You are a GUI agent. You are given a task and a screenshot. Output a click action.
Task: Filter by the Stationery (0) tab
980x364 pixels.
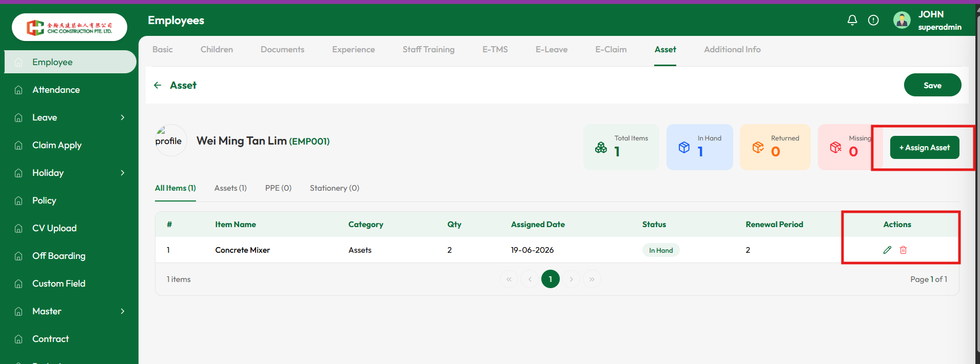point(335,188)
